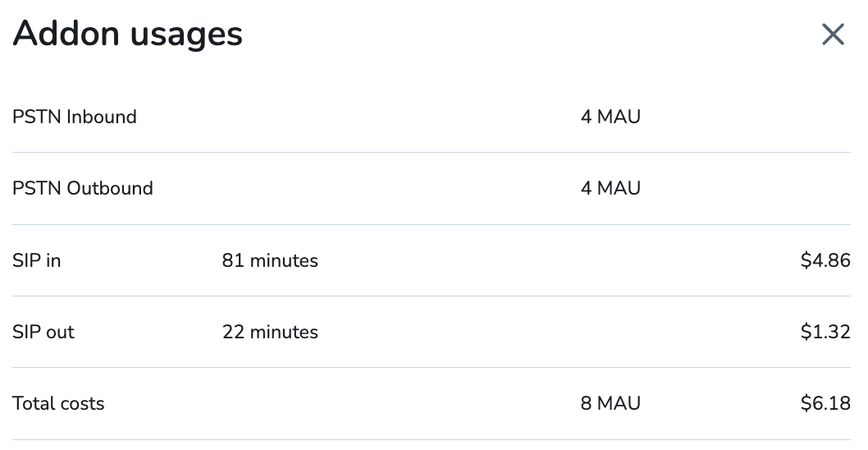
Task: Click the PSTN Outbound 4 MAU value
Action: 610,188
